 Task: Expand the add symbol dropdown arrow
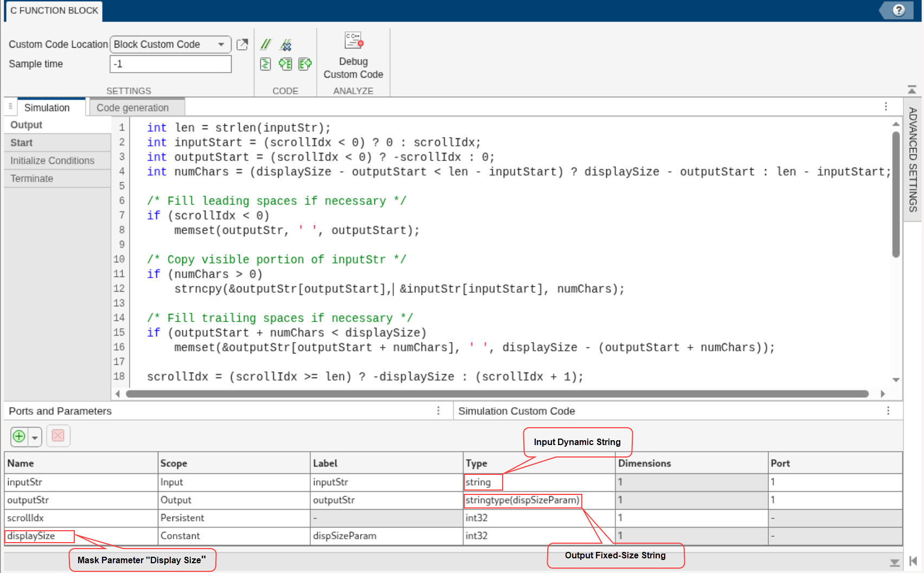[35, 436]
